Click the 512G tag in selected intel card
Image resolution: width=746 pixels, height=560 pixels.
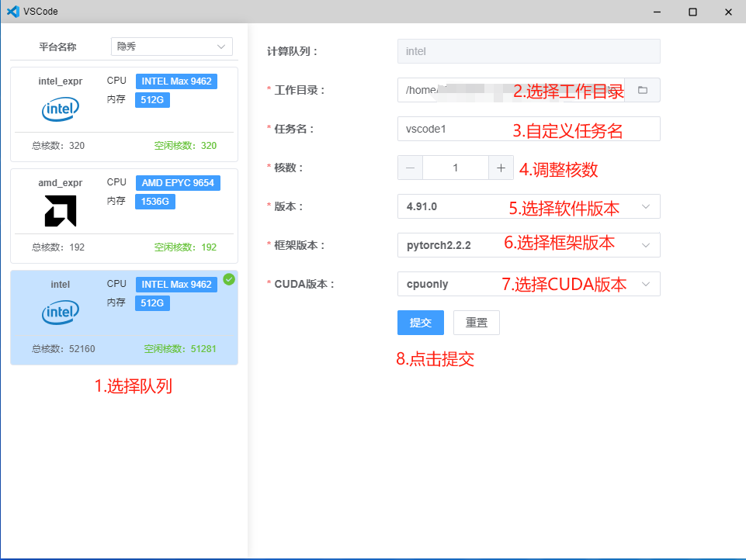[152, 303]
